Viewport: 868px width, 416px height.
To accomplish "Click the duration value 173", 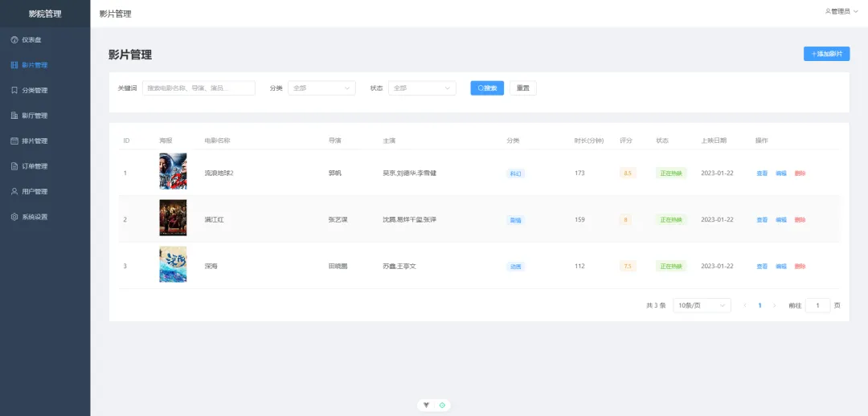I will [x=579, y=173].
